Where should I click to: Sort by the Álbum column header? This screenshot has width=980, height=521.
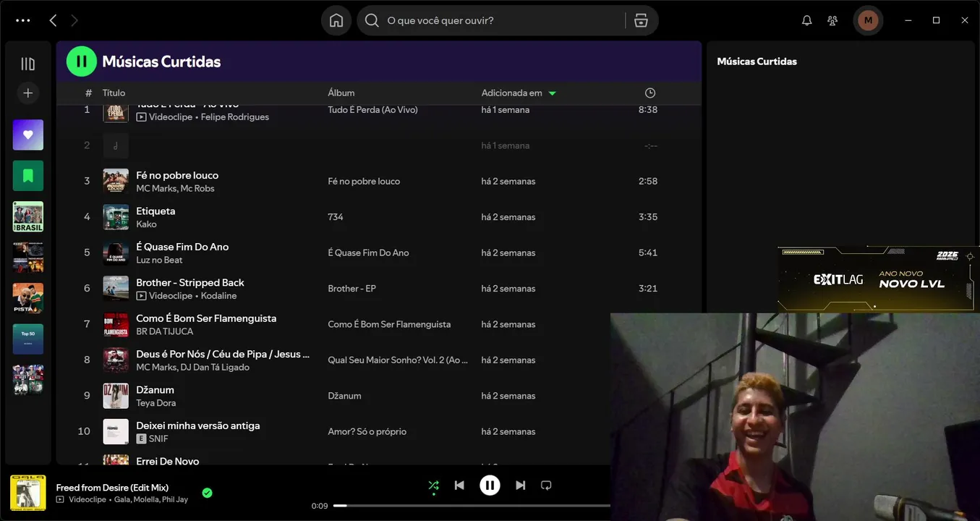click(x=341, y=93)
